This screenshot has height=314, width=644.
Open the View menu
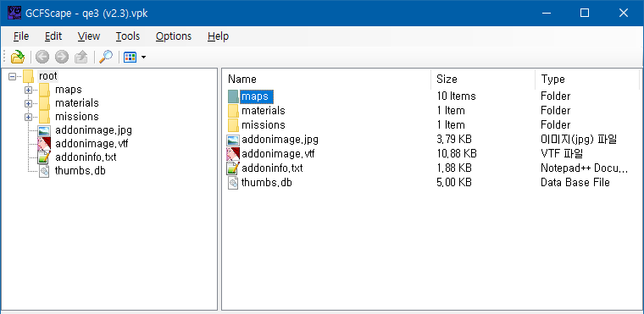89,36
